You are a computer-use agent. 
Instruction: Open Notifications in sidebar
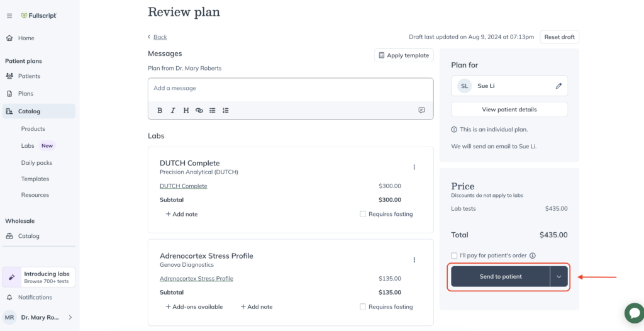[35, 297]
